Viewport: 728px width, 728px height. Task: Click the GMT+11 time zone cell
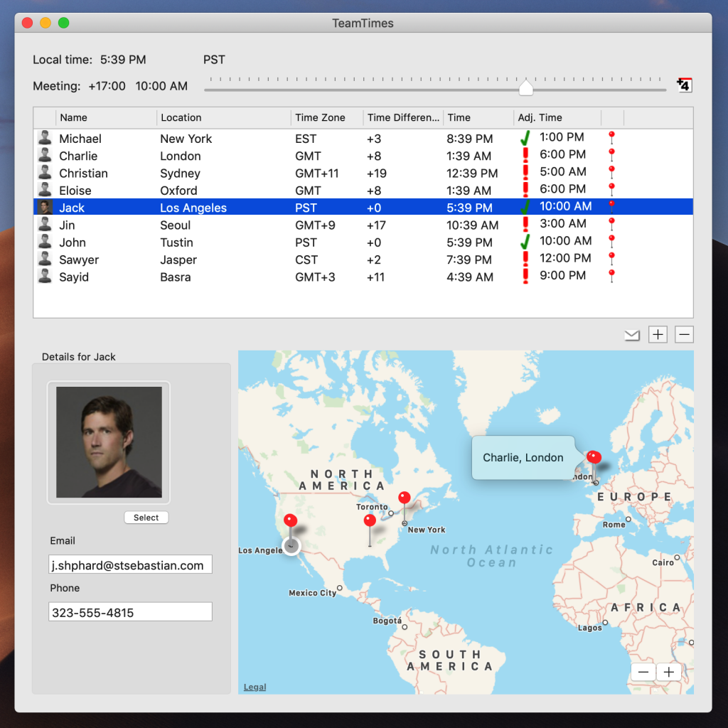317,173
